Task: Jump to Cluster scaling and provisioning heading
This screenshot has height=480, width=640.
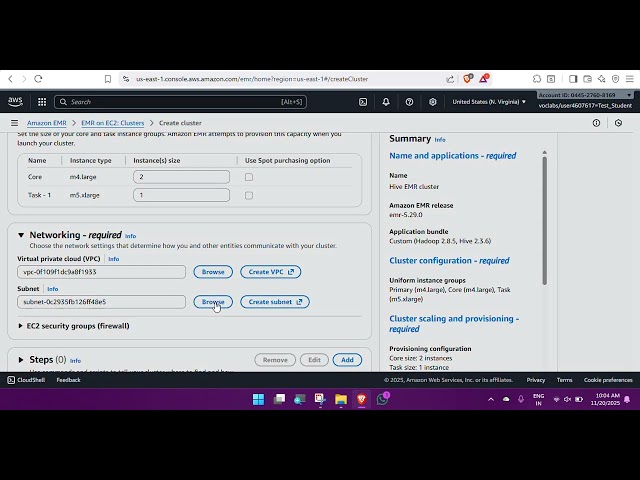Action: (454, 324)
